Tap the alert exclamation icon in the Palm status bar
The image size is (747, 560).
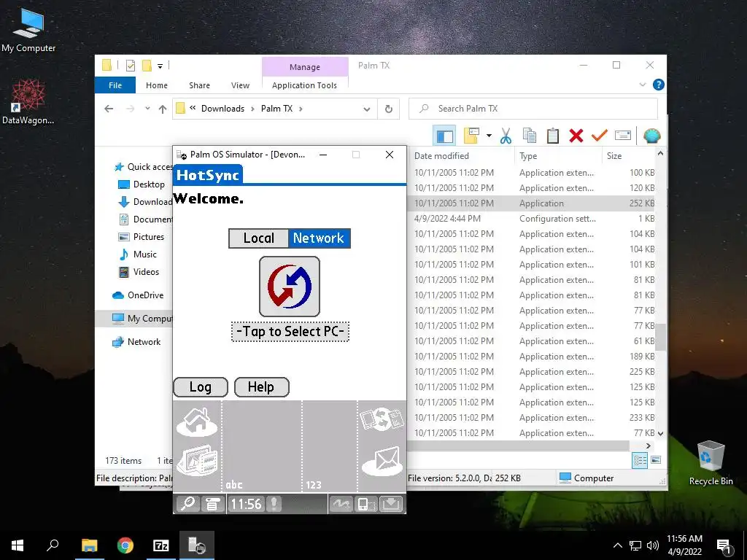tap(274, 503)
